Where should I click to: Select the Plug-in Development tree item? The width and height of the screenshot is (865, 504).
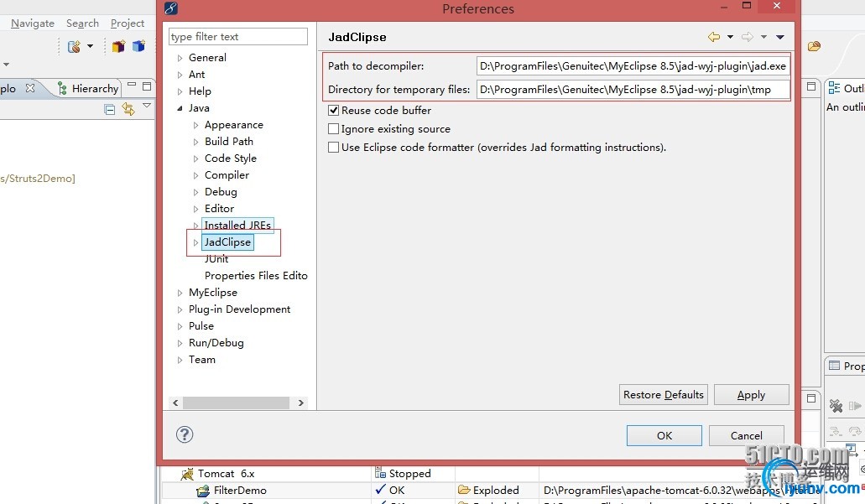tap(239, 309)
